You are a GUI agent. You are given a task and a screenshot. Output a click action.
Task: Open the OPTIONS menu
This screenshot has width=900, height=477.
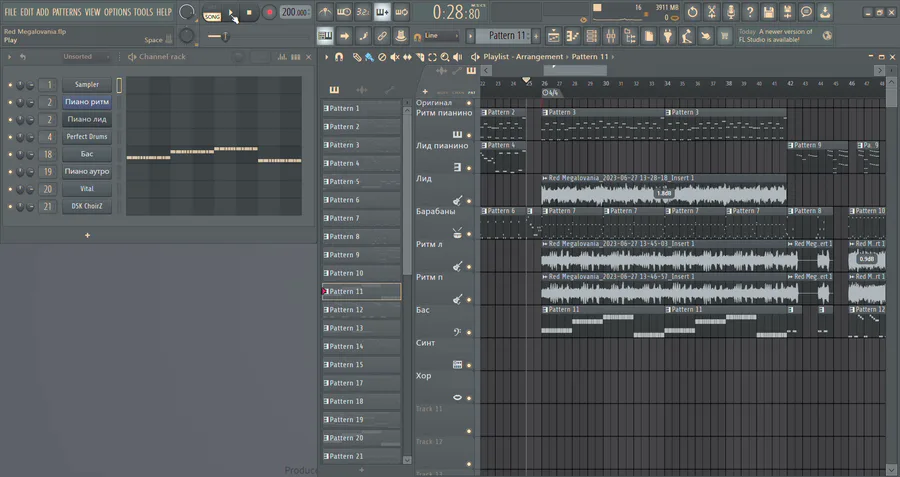[x=117, y=11]
